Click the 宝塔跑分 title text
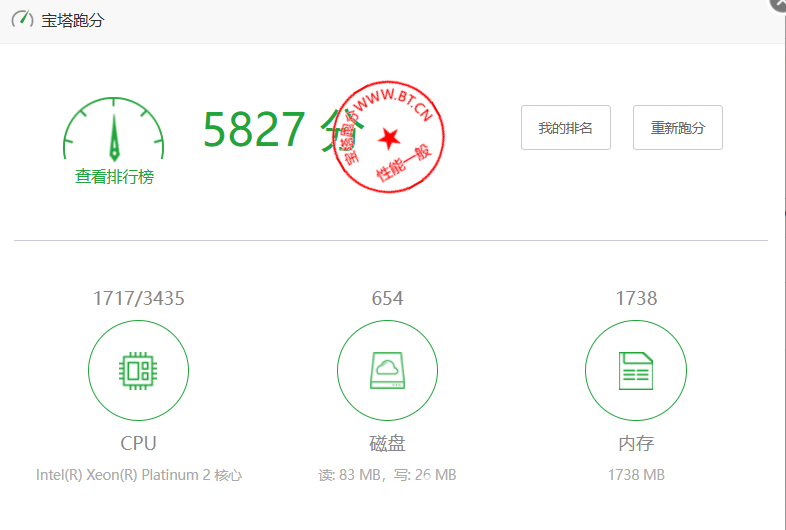This screenshot has width=786, height=530. pos(72,20)
